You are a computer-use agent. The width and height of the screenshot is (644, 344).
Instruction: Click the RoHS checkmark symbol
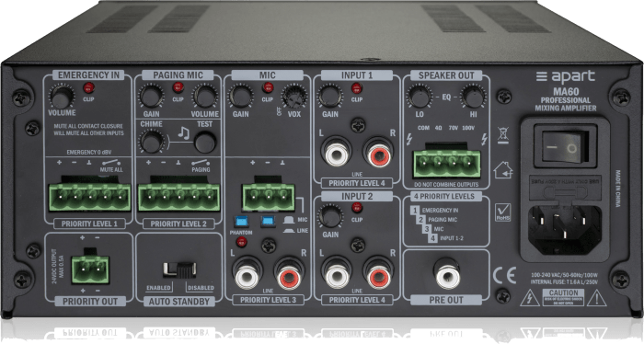click(x=503, y=212)
